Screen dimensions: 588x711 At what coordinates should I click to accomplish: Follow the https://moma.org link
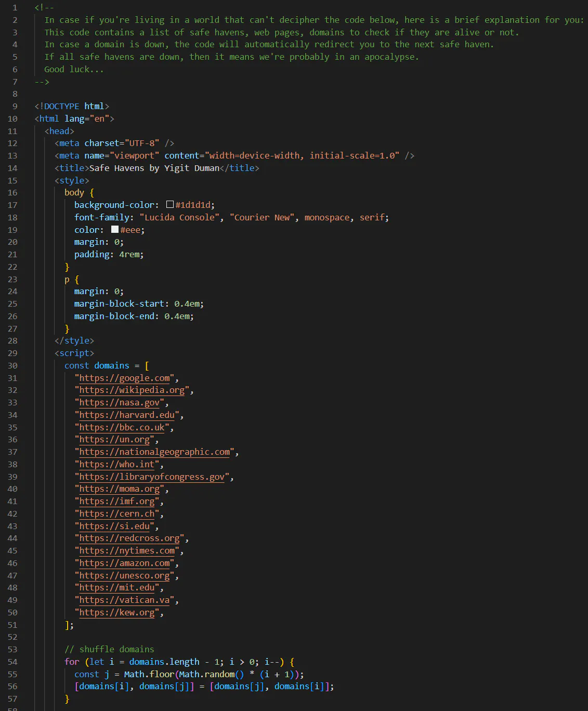(x=120, y=489)
